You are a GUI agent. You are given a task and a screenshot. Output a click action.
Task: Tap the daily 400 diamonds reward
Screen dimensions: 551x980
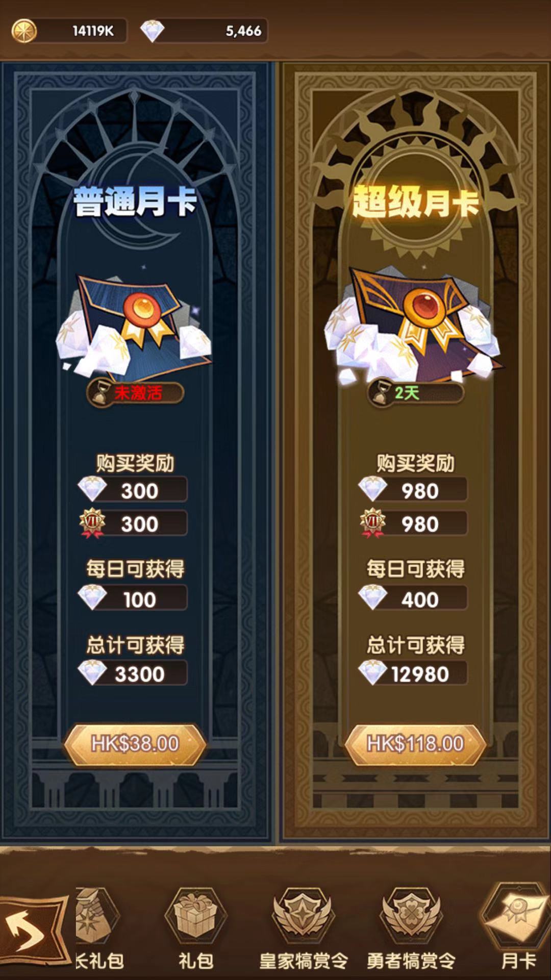pyautogui.click(x=413, y=598)
